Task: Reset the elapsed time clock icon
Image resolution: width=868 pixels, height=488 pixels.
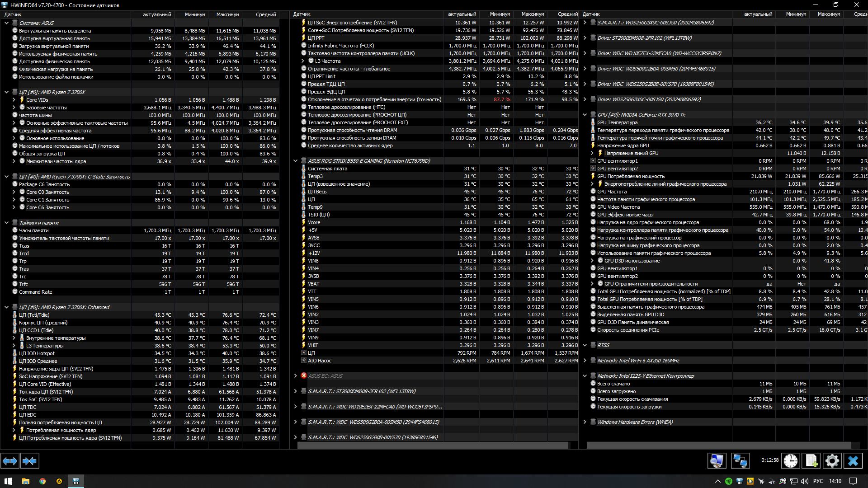Action: click(790, 461)
